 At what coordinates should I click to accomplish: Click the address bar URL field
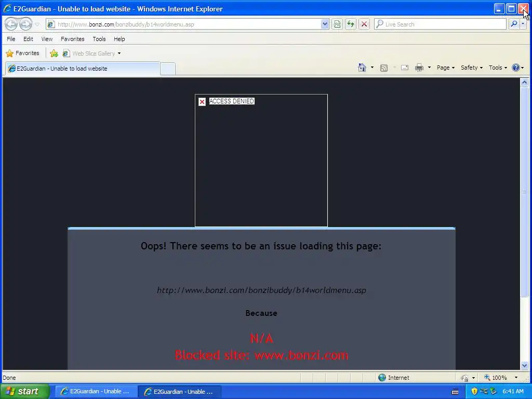pos(183,24)
